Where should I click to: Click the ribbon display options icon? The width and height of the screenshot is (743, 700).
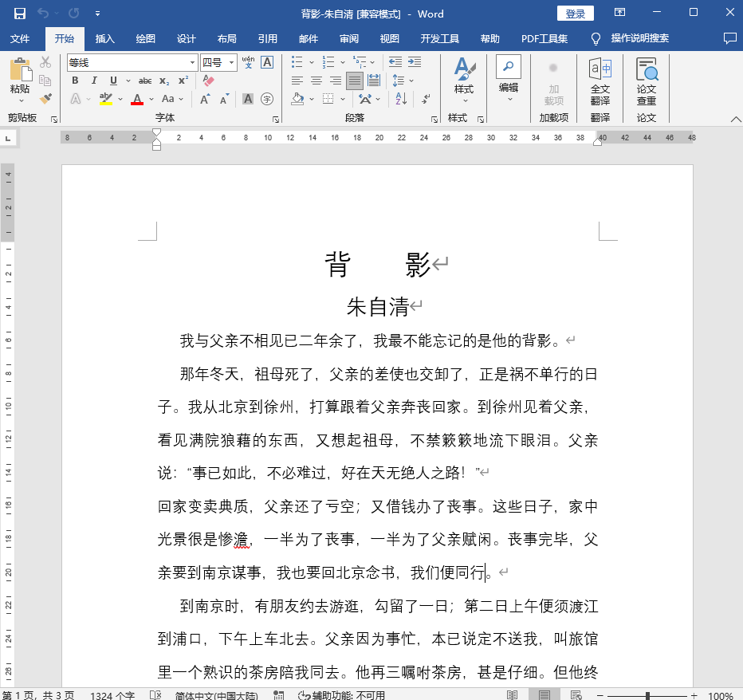coord(619,13)
